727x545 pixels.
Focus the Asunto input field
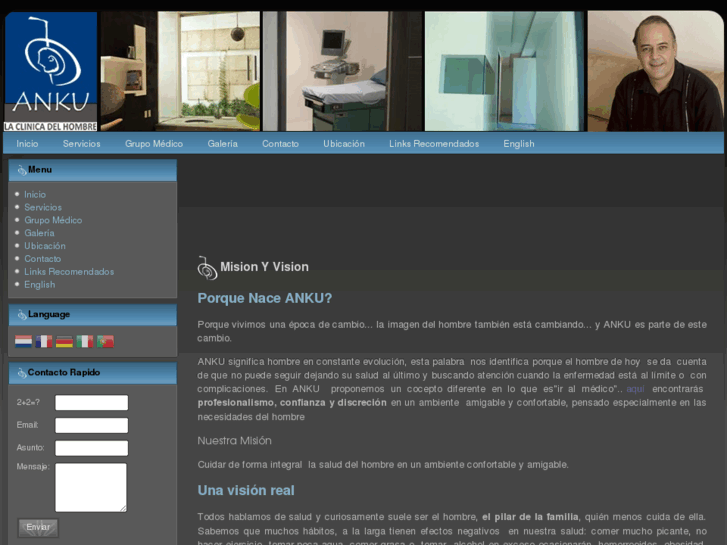91,448
